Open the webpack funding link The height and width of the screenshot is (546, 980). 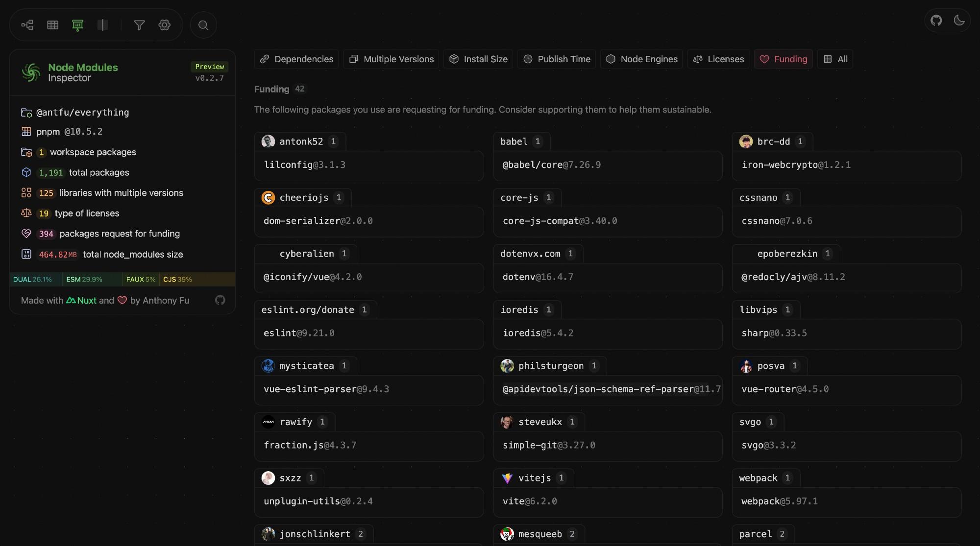(765, 478)
